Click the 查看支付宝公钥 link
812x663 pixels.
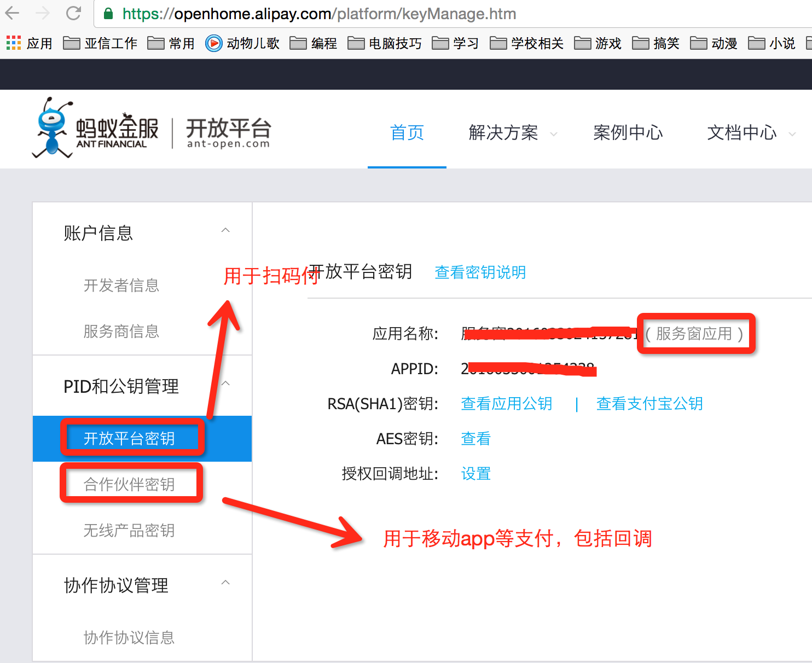pyautogui.click(x=649, y=403)
